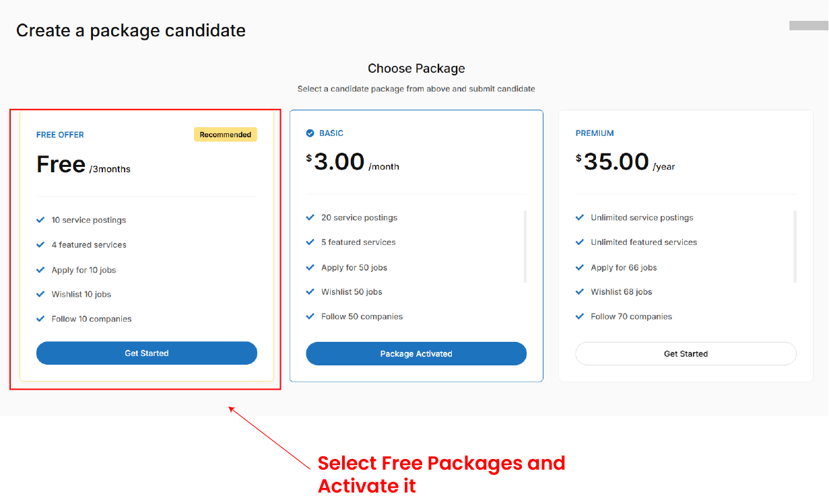
Task: Click the checkmark next to 4 featured services
Action: pyautogui.click(x=40, y=245)
